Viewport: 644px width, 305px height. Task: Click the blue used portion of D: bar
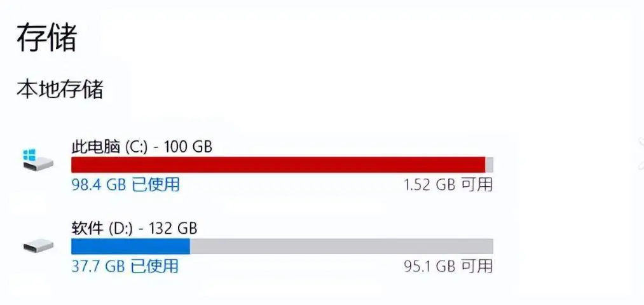(130, 247)
